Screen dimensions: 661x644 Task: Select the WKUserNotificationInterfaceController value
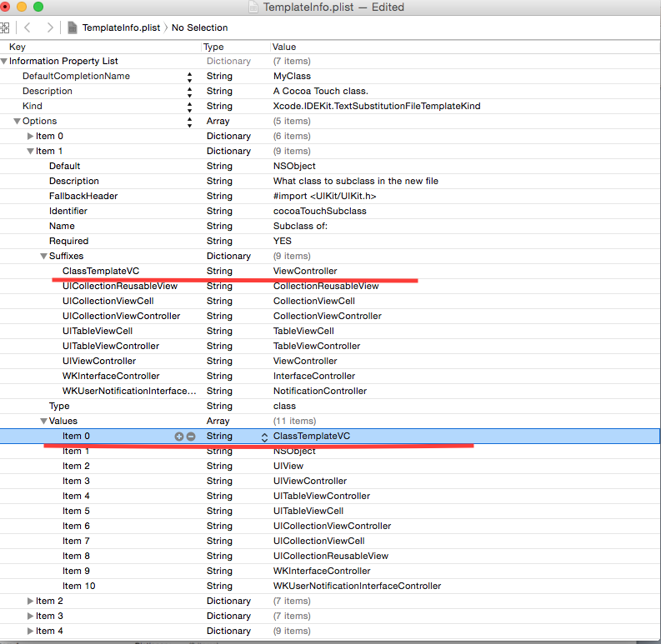tap(357, 586)
